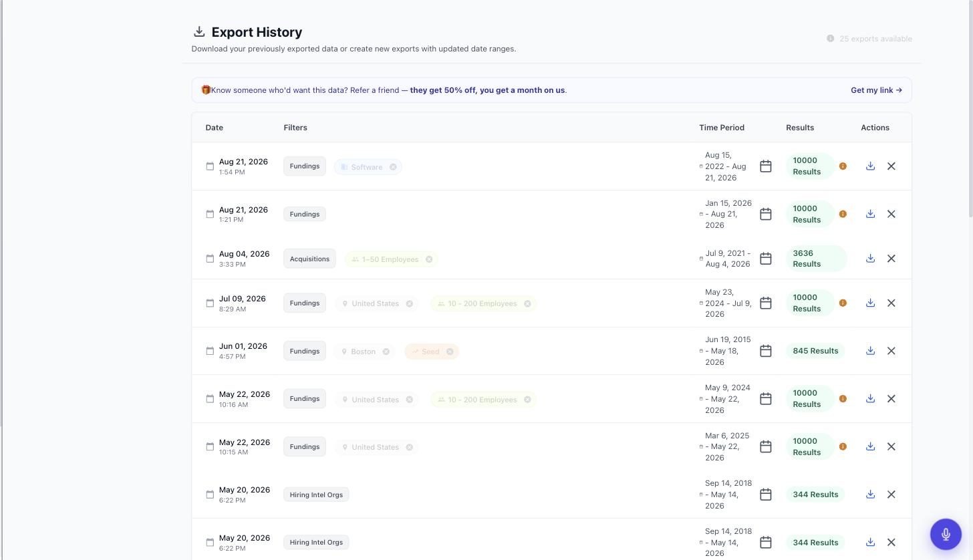This screenshot has height=560, width=973.
Task: Click the 3636 Results badge
Action: coord(816,259)
